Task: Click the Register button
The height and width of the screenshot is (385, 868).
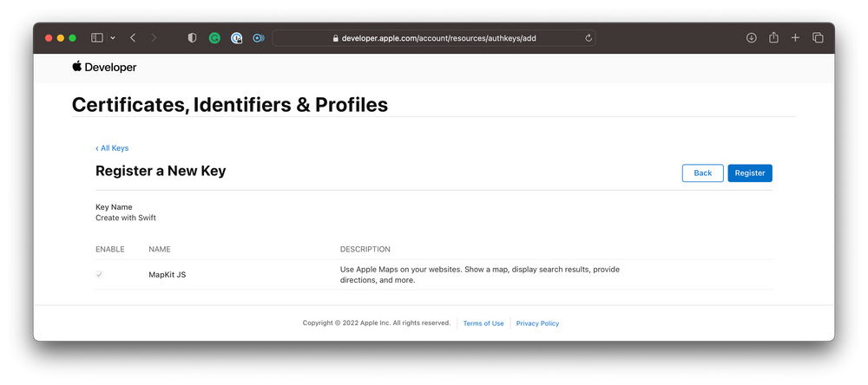Action: [749, 173]
